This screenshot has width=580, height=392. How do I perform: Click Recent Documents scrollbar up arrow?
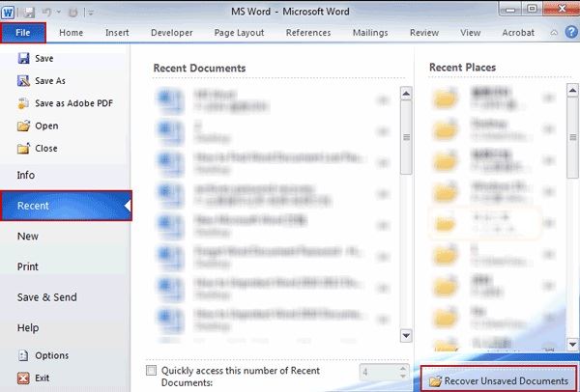[x=406, y=94]
